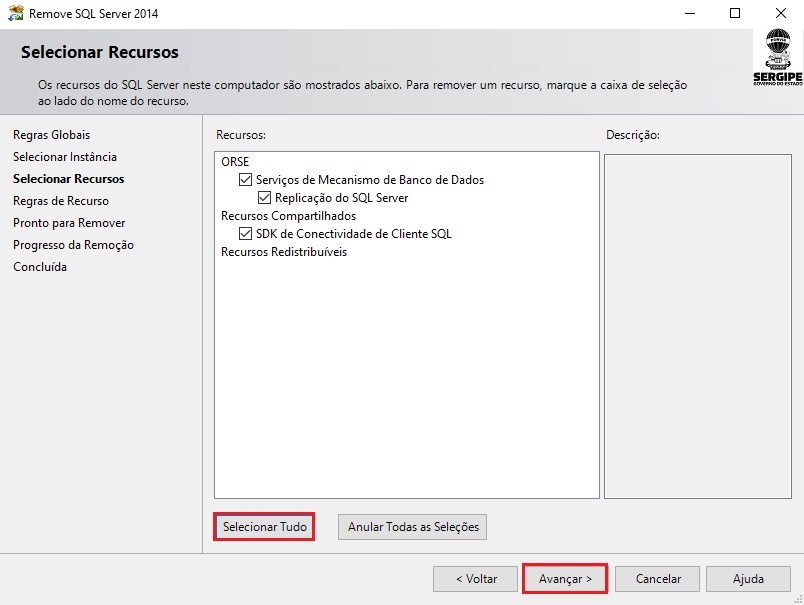Open the Selecionar Instância step in sidebar

pyautogui.click(x=65, y=157)
